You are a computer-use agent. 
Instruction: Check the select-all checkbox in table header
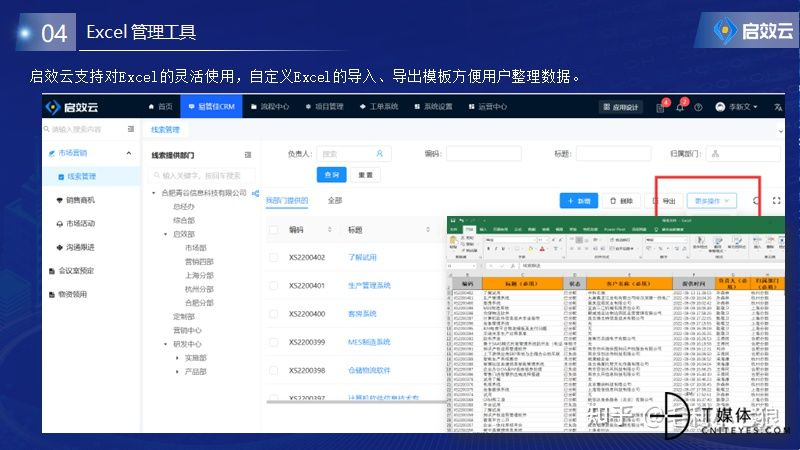point(273,230)
